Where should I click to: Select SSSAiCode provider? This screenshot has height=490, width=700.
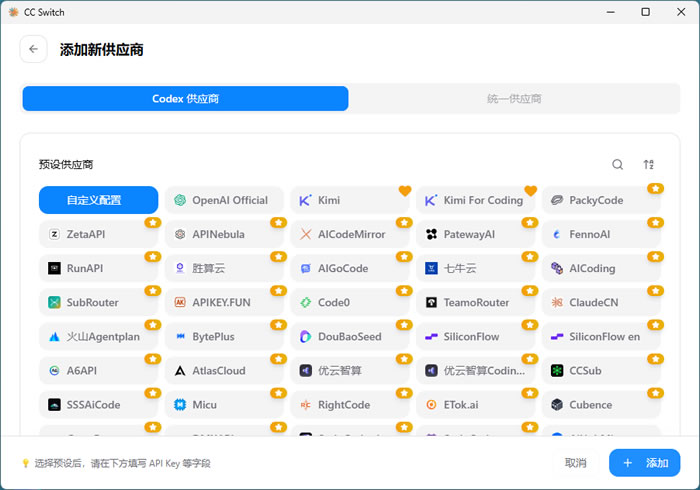point(99,405)
